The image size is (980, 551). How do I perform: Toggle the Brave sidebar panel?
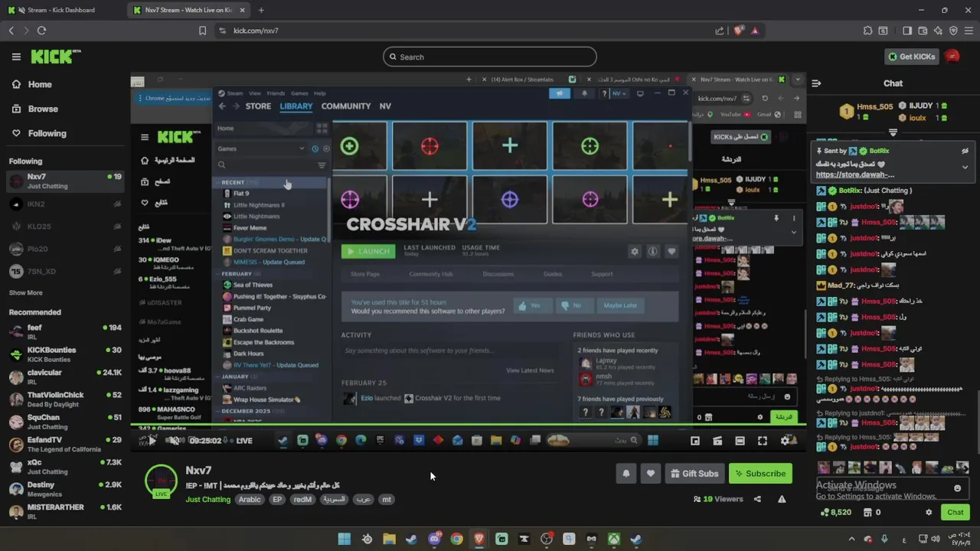coord(907,31)
